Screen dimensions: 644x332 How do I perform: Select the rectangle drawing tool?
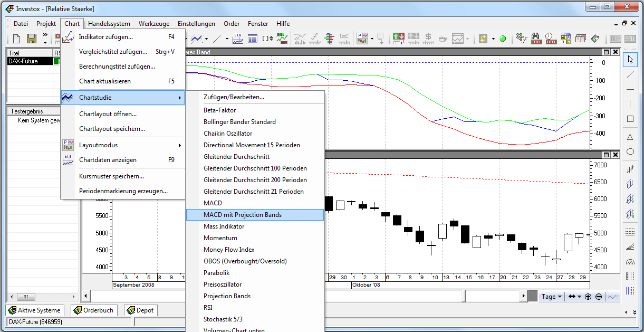[630, 119]
